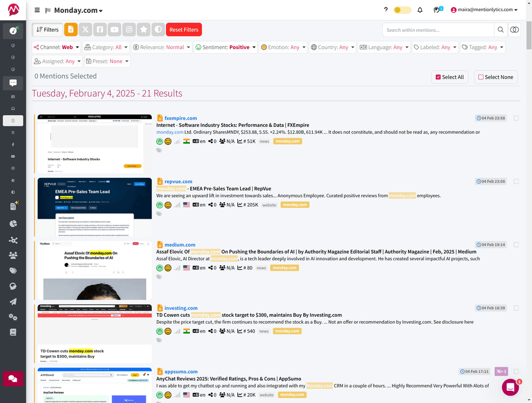Open the red chat button in sidebar

13,379
